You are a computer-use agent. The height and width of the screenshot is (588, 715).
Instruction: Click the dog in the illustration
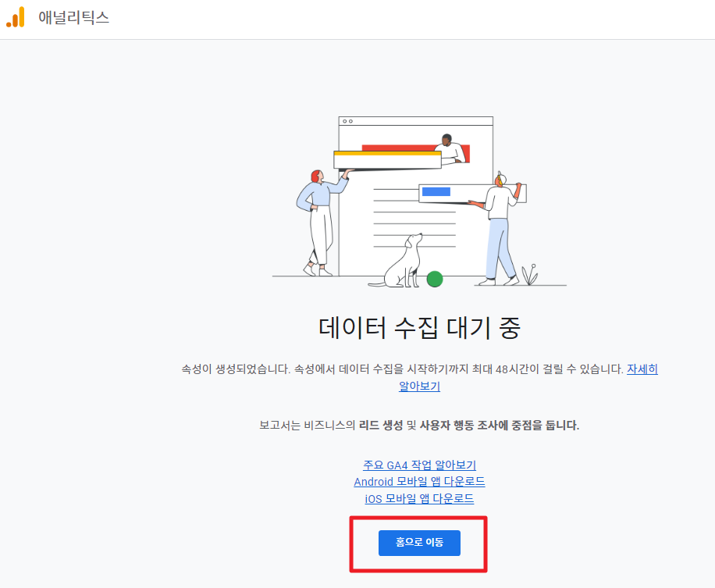403,260
